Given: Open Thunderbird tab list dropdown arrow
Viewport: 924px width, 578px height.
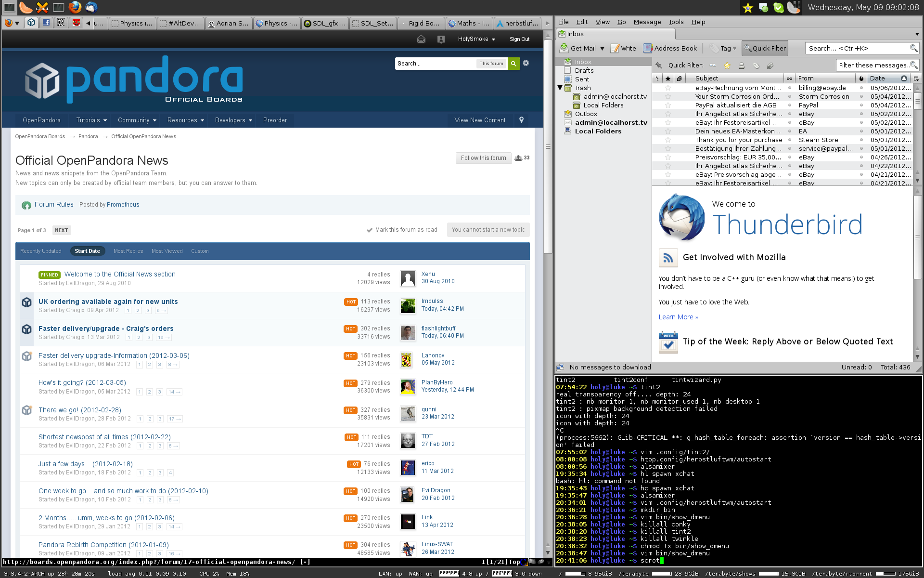Looking at the screenshot, I should (x=917, y=34).
